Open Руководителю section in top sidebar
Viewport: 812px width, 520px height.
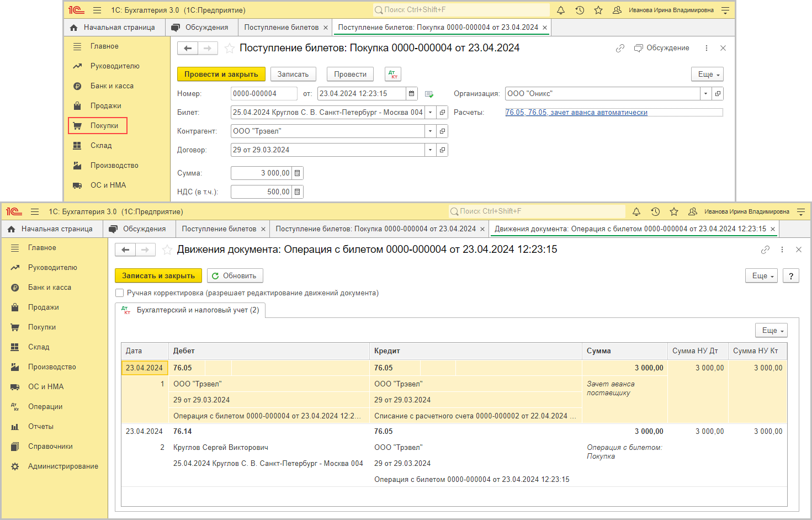(115, 66)
